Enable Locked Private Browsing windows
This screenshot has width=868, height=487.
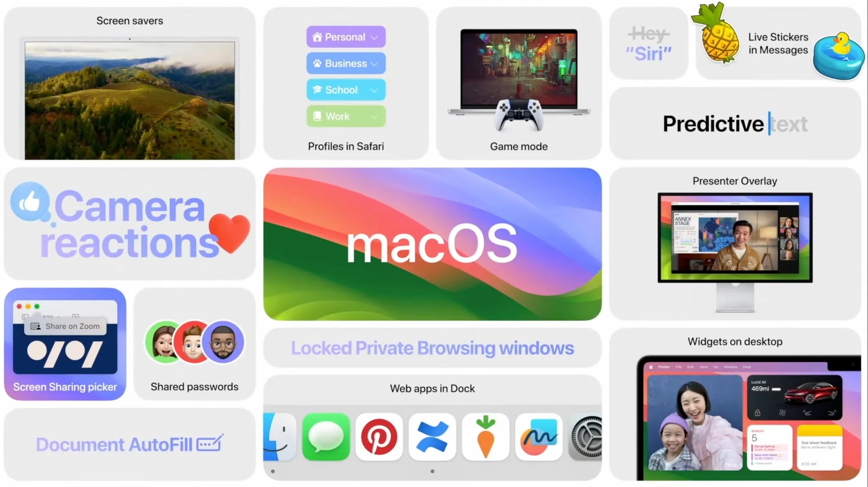[432, 348]
